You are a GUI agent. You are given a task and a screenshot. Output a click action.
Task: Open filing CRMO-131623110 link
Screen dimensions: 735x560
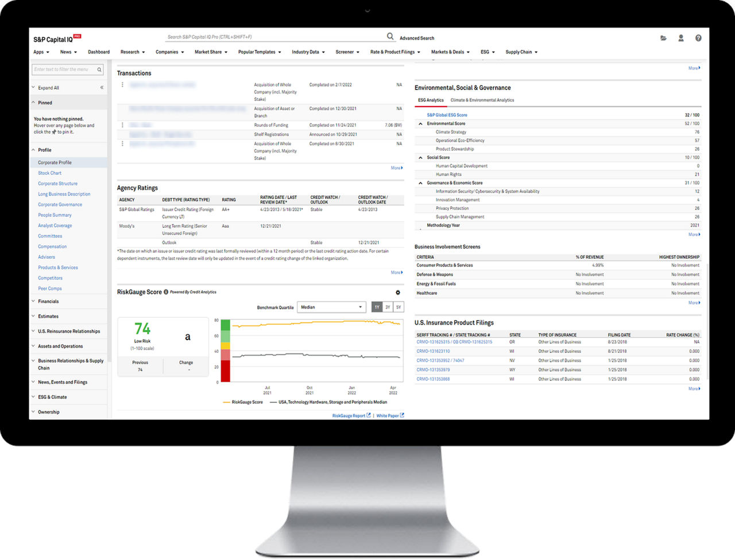coord(433,352)
